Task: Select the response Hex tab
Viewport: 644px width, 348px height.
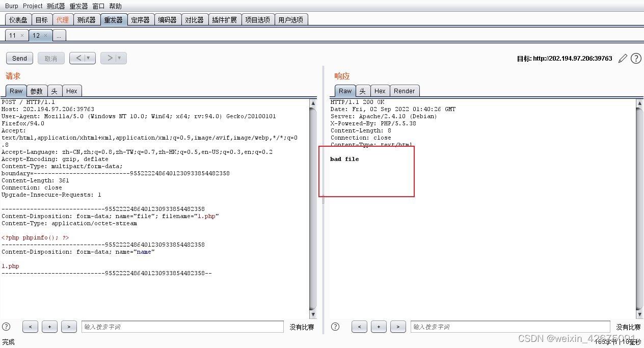Action: coord(380,91)
